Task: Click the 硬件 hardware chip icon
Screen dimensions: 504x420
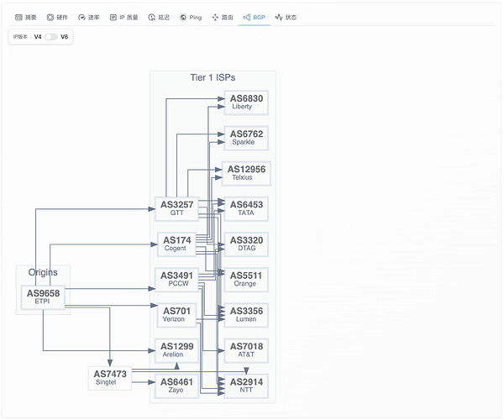Action: click(x=50, y=18)
